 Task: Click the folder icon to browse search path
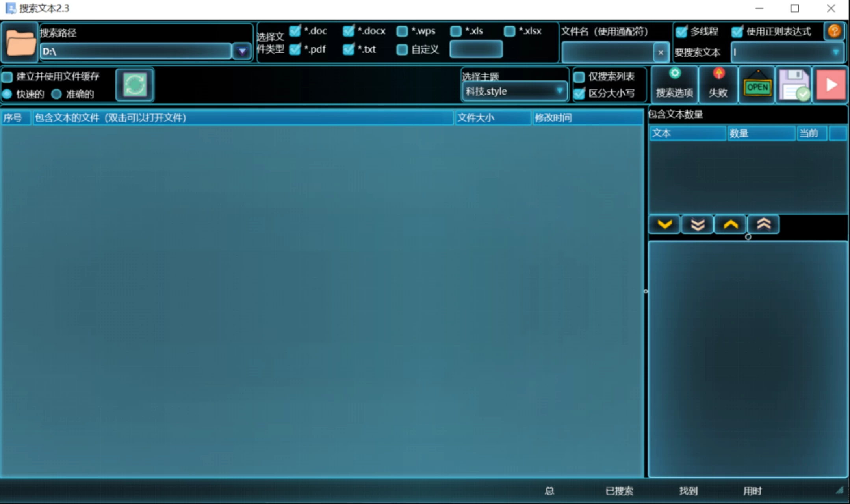click(20, 43)
